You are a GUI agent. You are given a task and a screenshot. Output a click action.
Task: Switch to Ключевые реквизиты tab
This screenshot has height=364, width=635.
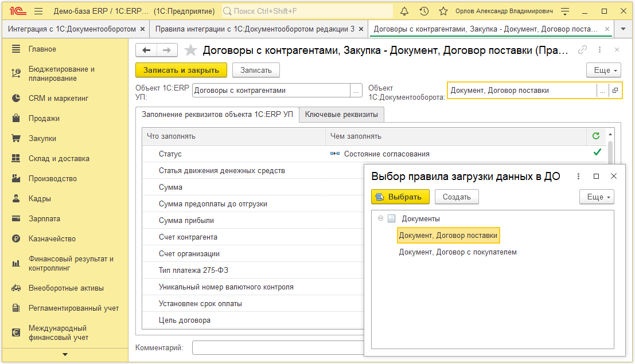[341, 115]
